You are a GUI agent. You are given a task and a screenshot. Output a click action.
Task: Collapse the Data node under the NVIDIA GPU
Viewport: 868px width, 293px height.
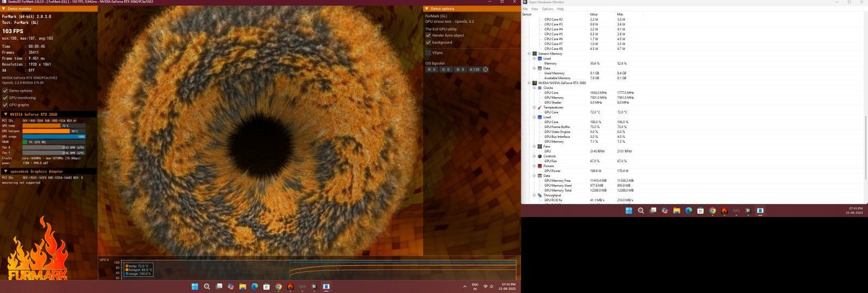(534, 175)
